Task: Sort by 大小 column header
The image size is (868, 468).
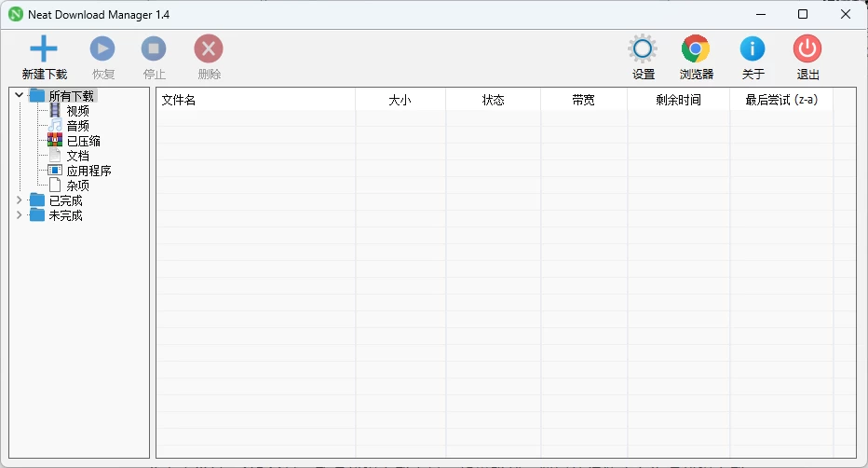Action: [x=400, y=100]
